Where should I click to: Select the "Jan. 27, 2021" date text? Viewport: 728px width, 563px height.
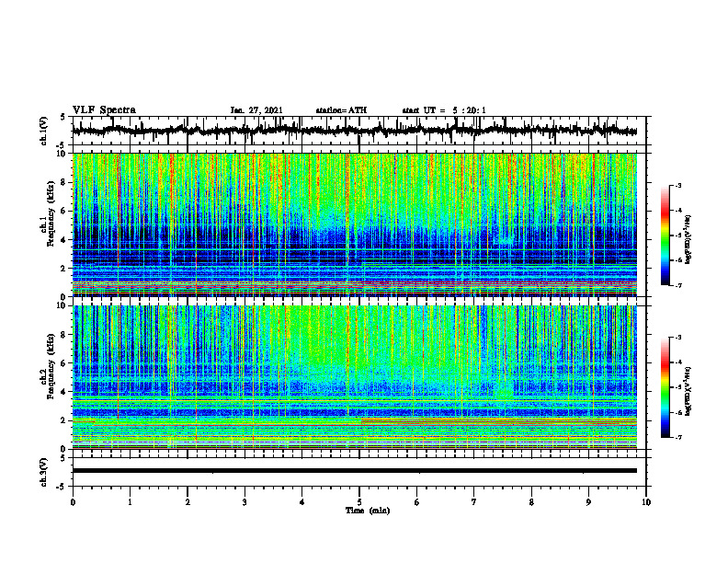pyautogui.click(x=256, y=110)
